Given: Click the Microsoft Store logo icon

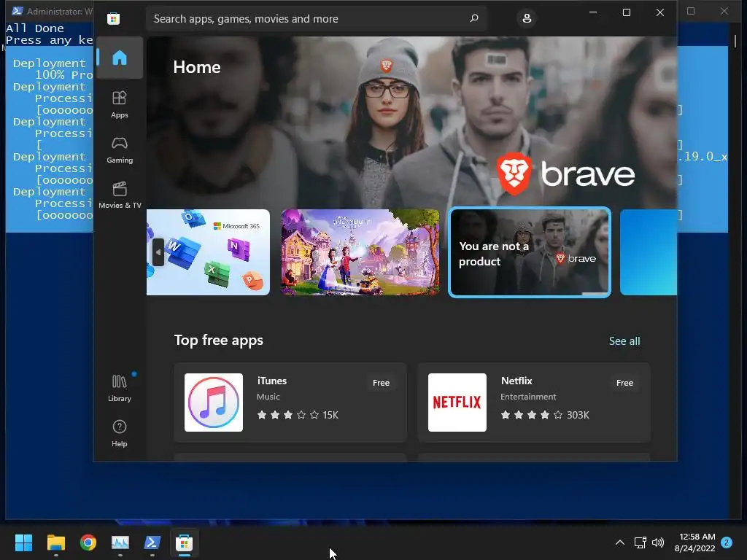Looking at the screenshot, I should [113, 18].
